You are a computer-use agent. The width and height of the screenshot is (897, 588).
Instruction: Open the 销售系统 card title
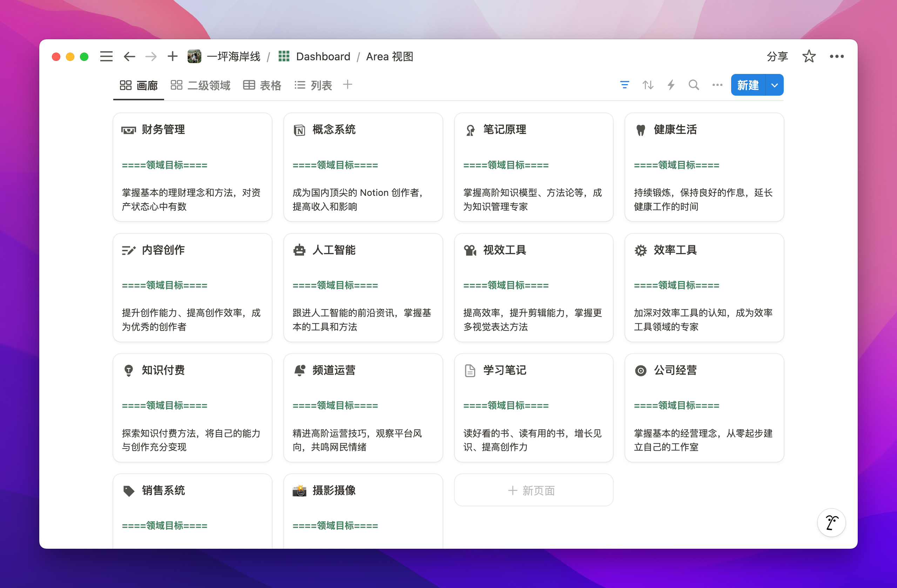[163, 491]
